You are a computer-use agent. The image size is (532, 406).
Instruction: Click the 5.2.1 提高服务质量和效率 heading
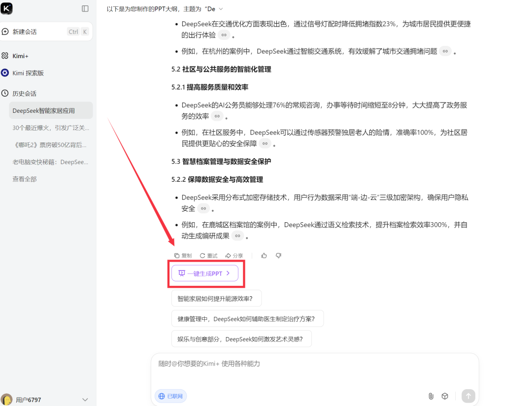210,87
